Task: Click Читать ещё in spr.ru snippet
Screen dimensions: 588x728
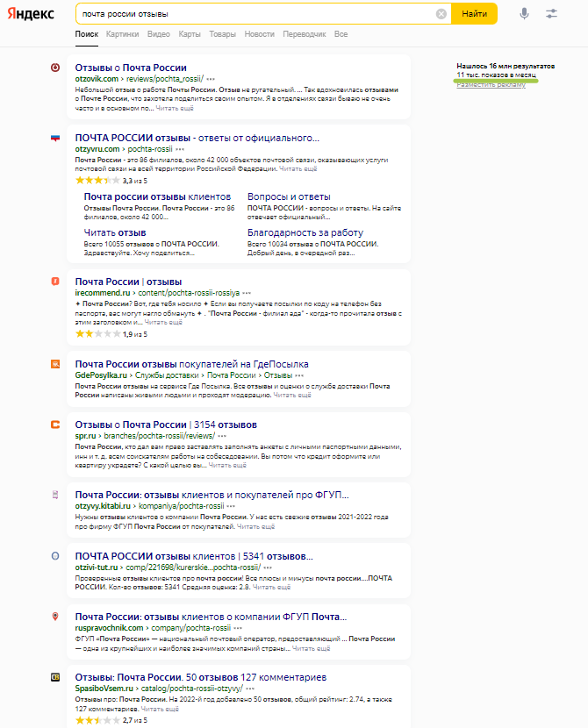Action: (x=227, y=465)
